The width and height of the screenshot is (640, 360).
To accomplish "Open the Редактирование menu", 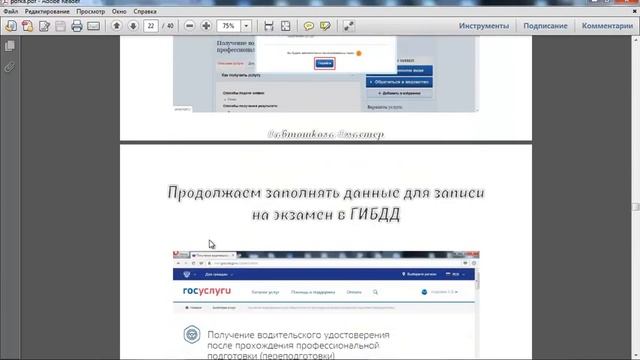I will 47,11.
